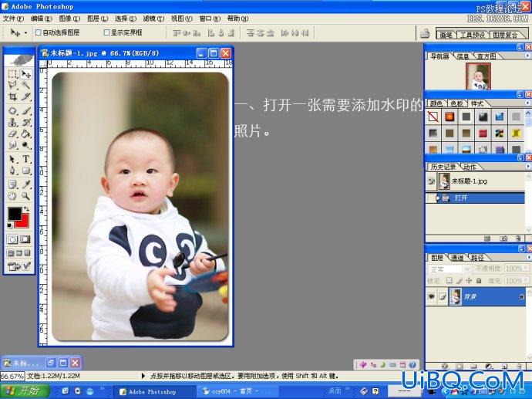The image size is (532, 399).
Task: Open the 滤镜 menu
Action: [x=153, y=19]
